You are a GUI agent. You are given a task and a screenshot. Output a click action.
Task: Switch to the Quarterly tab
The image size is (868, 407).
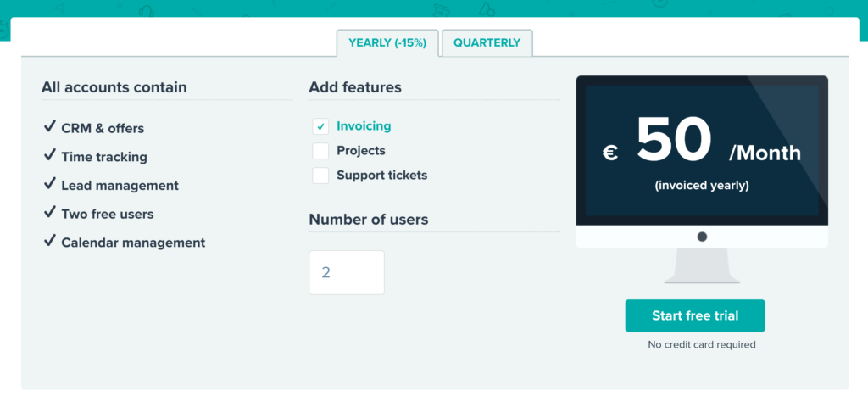(487, 43)
